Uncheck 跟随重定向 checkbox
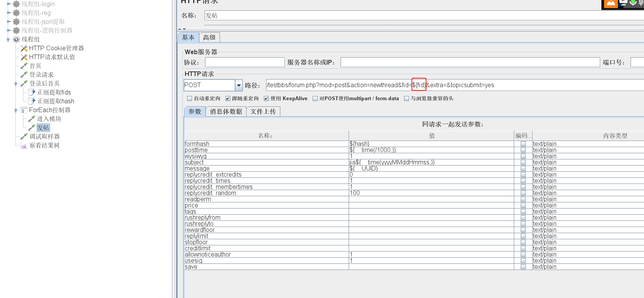Viewport: 644px width, 298px height. [228, 99]
